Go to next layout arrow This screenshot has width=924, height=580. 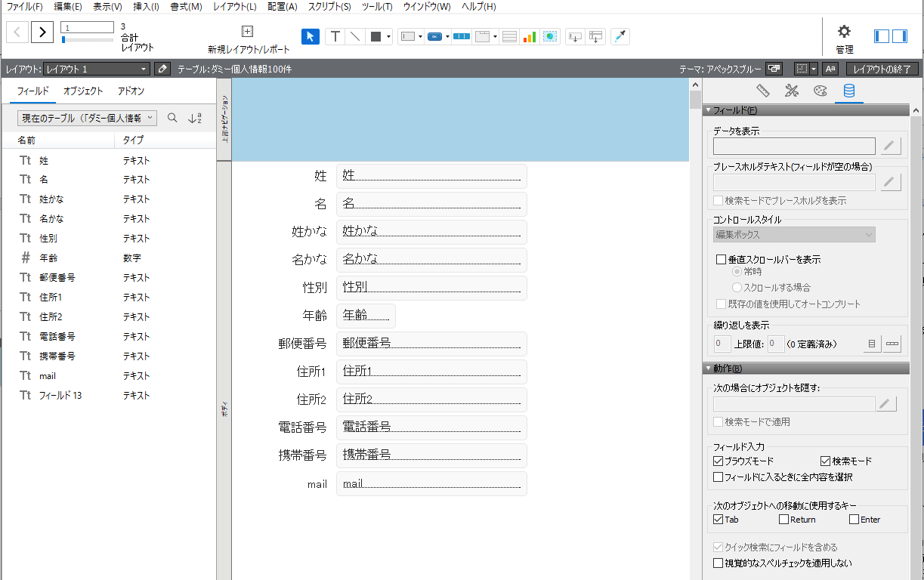point(42,32)
